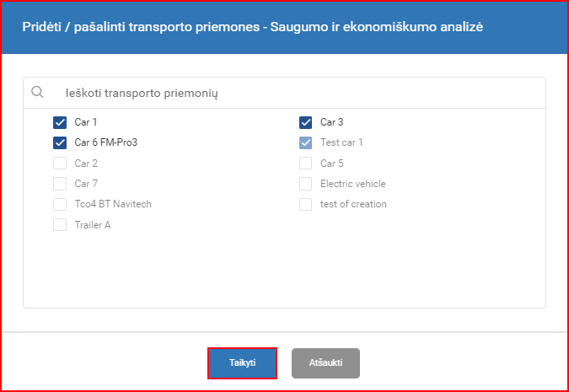Viewport: 569px width, 392px height.
Task: Click the Electric vehicle label text
Action: (353, 184)
